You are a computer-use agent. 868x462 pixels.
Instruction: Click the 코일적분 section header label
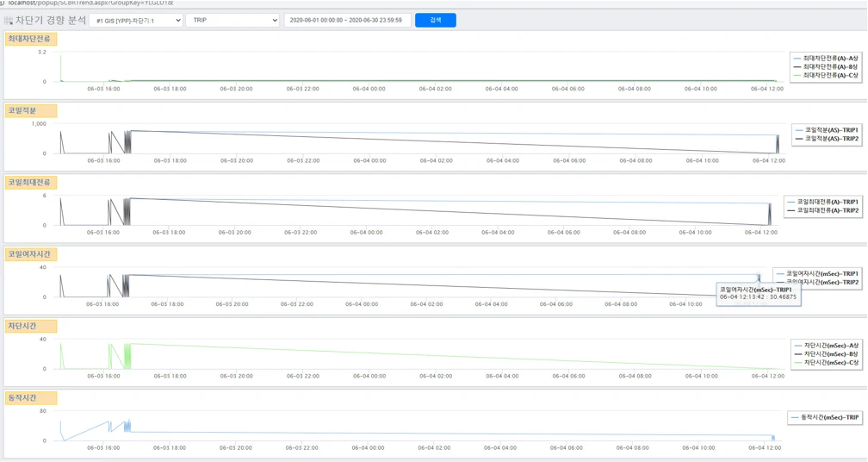tap(31, 111)
